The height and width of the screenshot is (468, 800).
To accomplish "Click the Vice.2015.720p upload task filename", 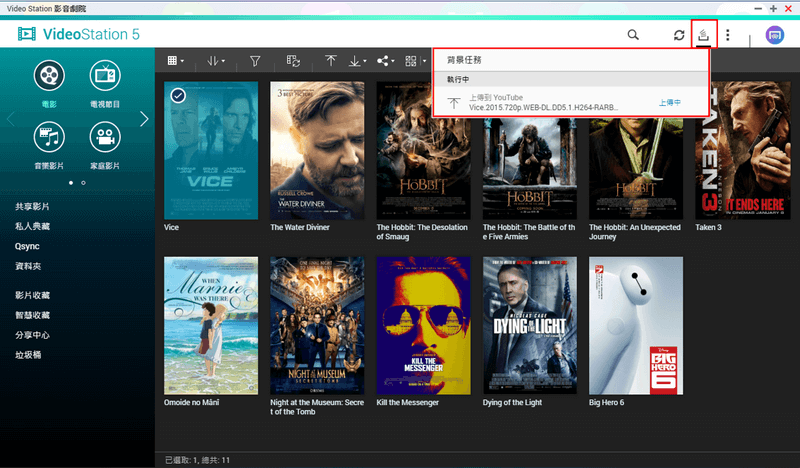I will click(x=543, y=108).
